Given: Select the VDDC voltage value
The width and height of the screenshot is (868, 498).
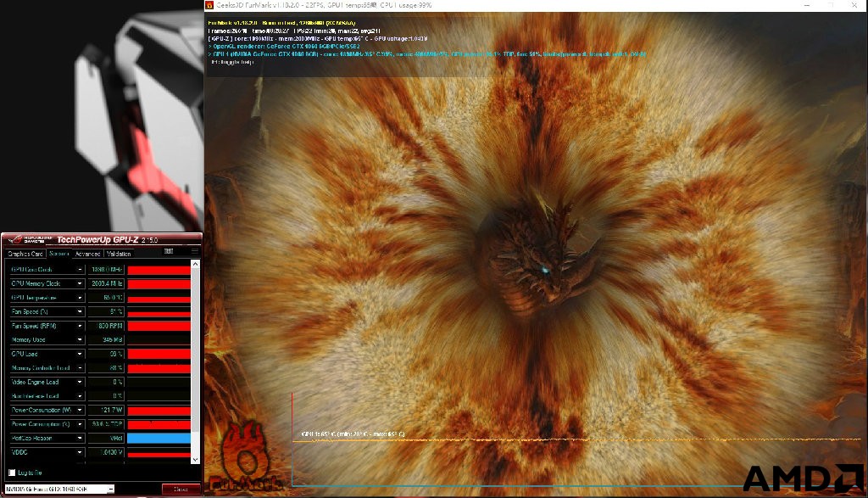Looking at the screenshot, I should (x=106, y=452).
